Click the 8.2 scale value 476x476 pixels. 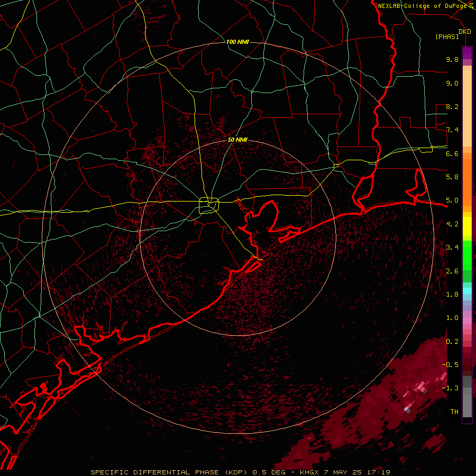click(452, 106)
